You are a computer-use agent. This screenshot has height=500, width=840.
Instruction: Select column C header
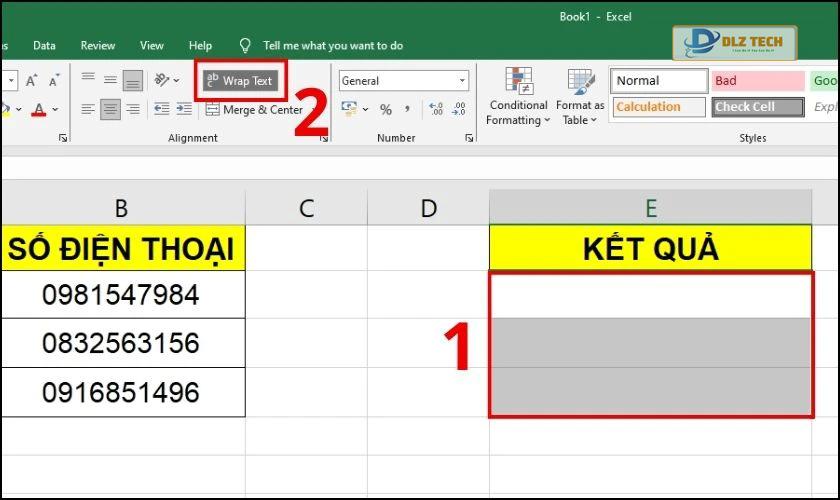point(306,208)
